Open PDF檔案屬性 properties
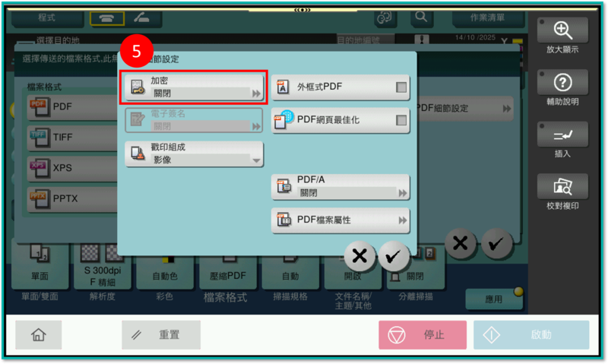Screen dimensions: 608x364 point(340,220)
